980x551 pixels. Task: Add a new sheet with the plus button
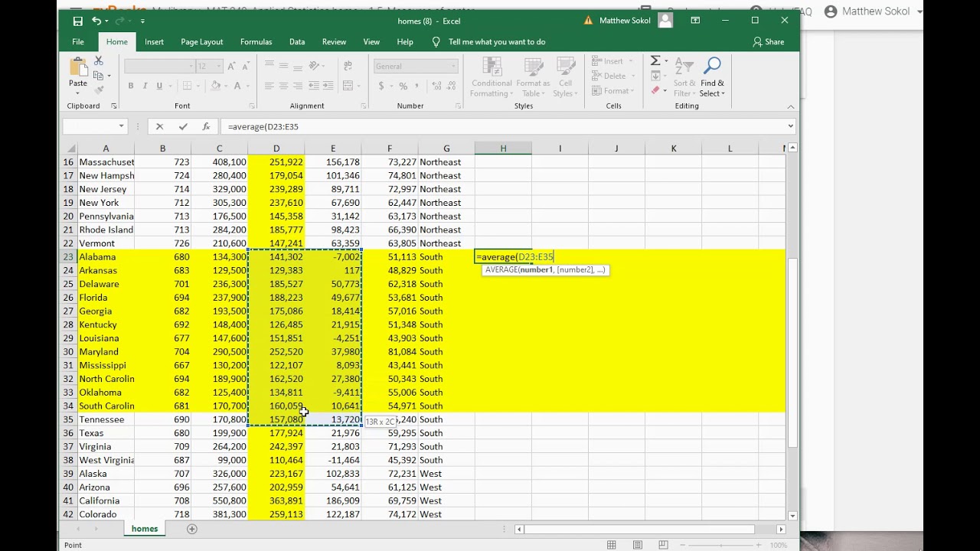pyautogui.click(x=192, y=529)
